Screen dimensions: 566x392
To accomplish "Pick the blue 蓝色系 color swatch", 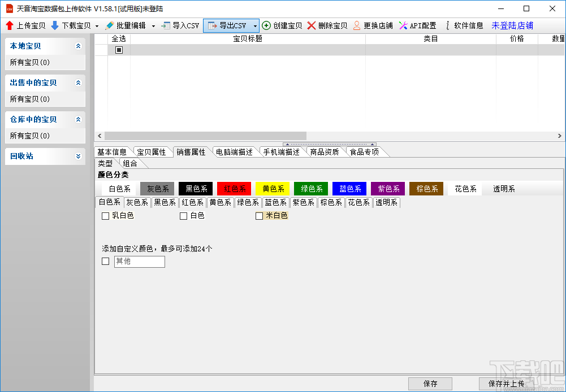I will 350,189.
